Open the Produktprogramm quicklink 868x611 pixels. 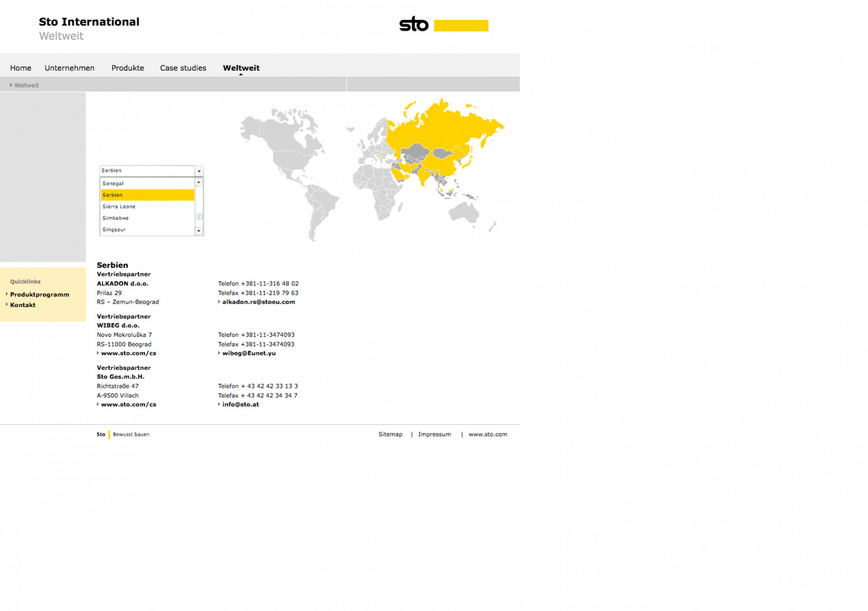click(x=40, y=295)
